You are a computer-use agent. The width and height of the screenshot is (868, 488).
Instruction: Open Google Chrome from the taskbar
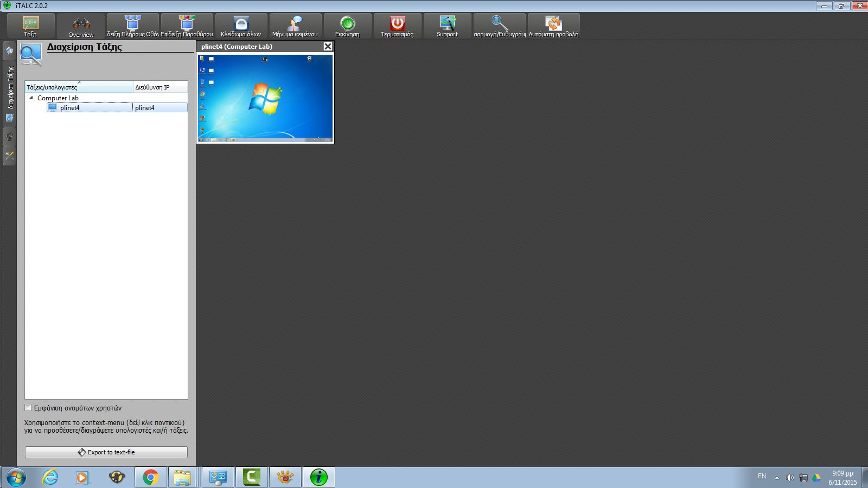(x=151, y=477)
